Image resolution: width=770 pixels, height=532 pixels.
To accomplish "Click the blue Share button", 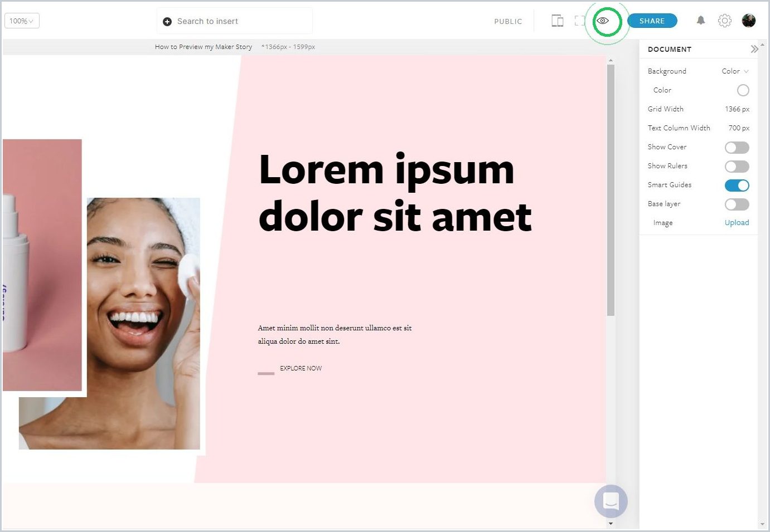I will point(652,21).
